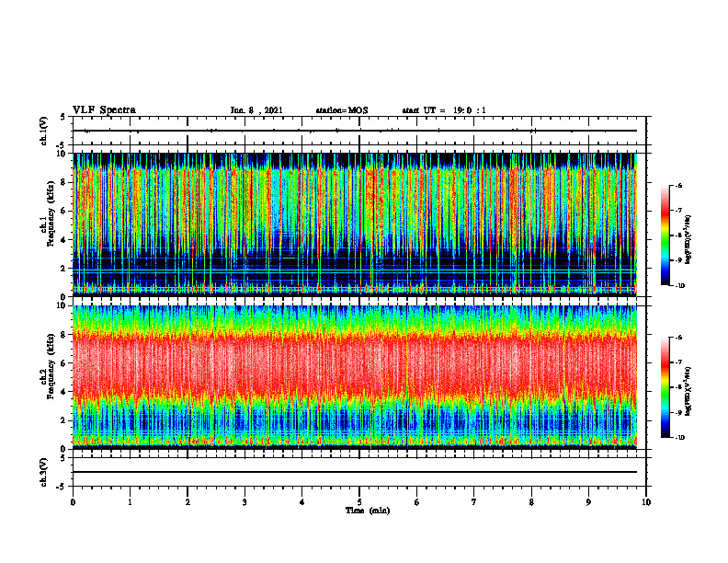Screen dimensions: 728x563
Task: Click the "-10" label on ch.2 color bar
Action: point(679,438)
